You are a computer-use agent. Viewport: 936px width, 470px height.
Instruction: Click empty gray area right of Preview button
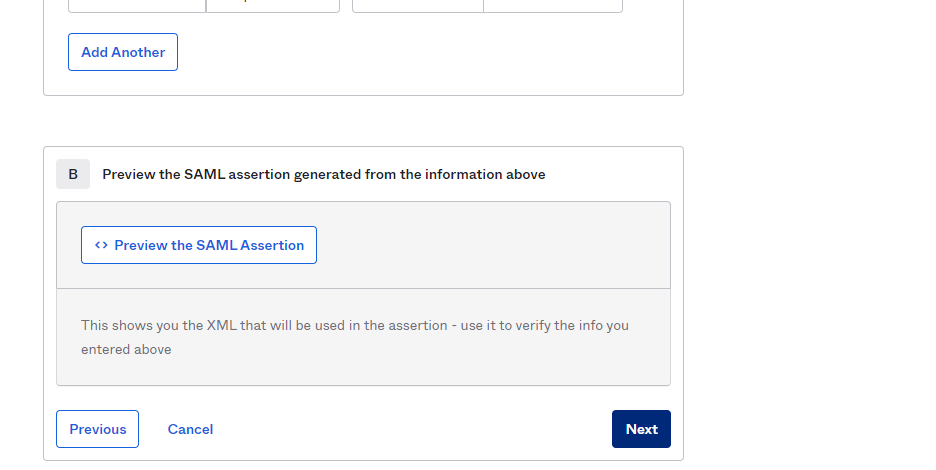point(490,245)
